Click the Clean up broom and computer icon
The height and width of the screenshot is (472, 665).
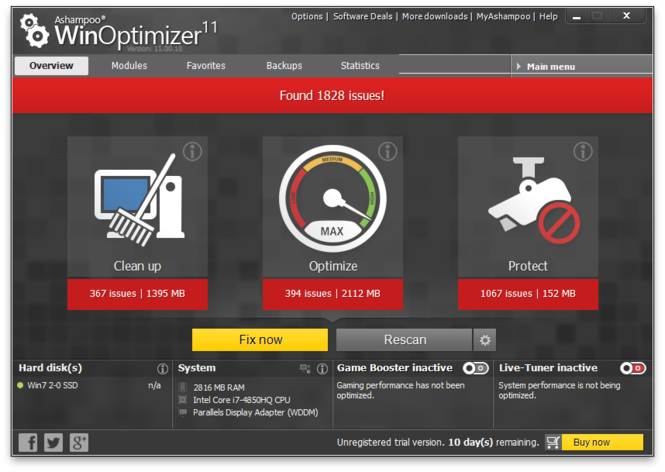[x=139, y=200]
